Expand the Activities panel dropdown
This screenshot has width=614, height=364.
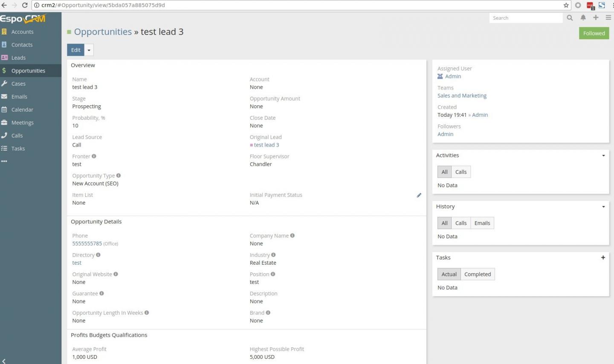coord(603,156)
